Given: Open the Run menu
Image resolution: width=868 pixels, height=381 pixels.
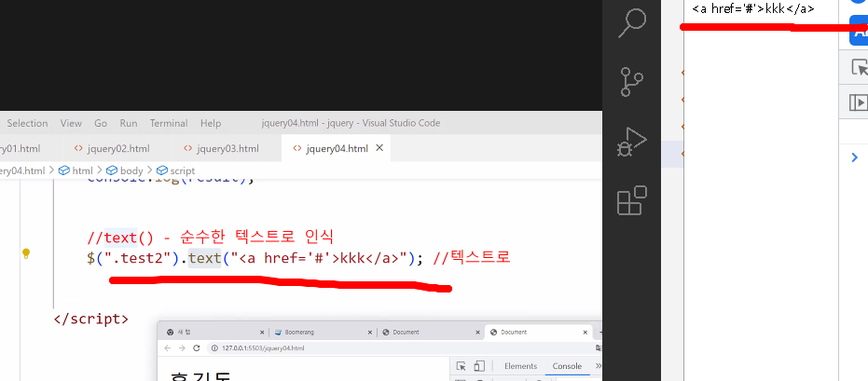Looking at the screenshot, I should coord(129,123).
